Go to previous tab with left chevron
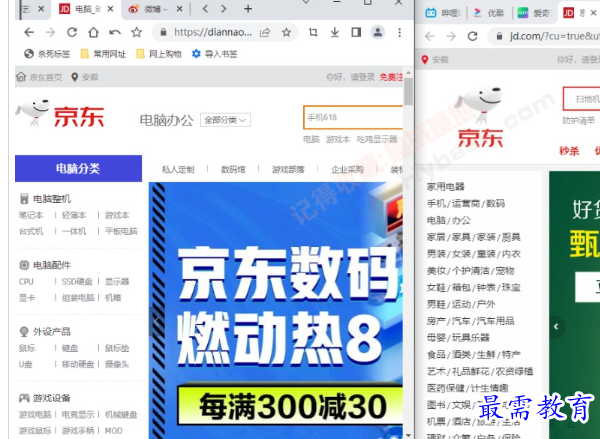The image size is (600, 439). coord(205,8)
